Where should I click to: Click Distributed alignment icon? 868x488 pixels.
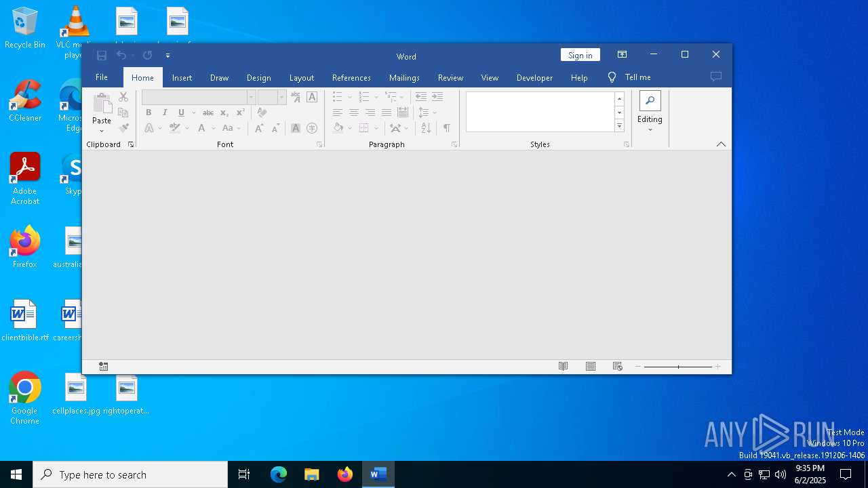pyautogui.click(x=403, y=113)
